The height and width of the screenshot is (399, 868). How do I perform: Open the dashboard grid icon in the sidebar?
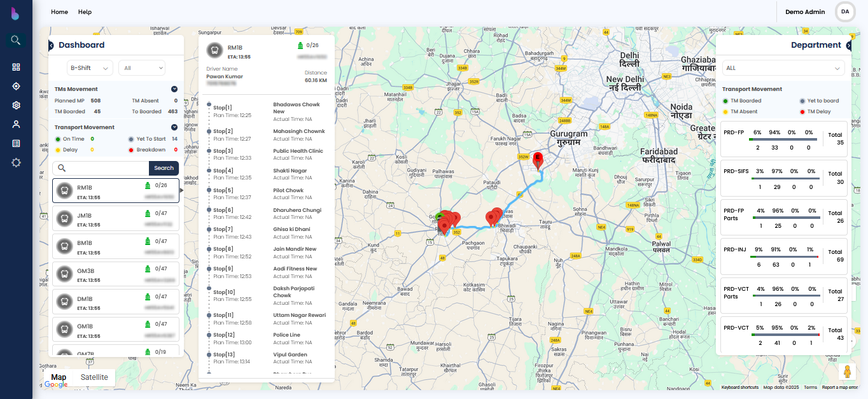pos(16,67)
